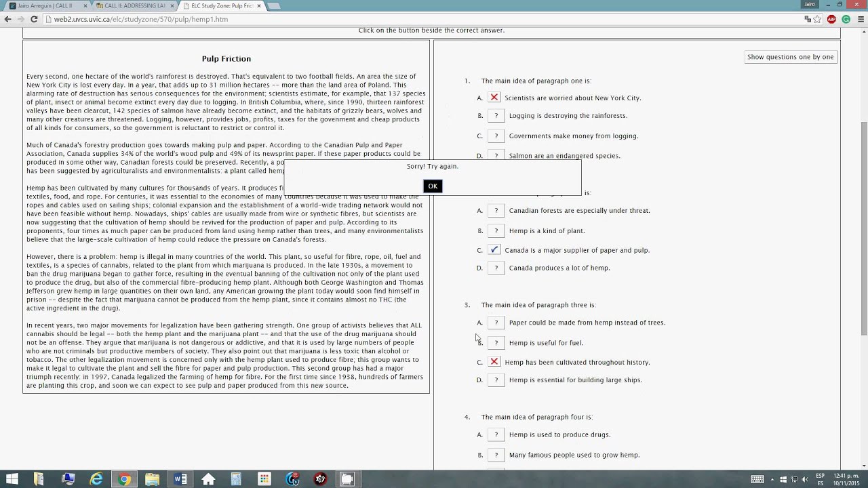Click the Adblock Plus extension icon

[x=831, y=20]
